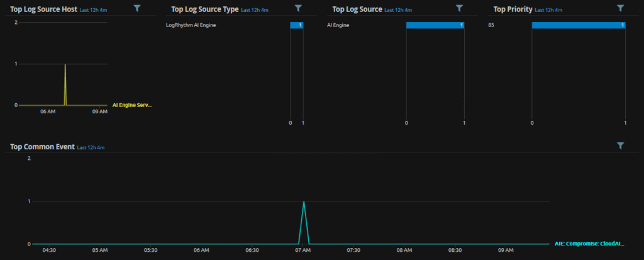Click the Top Common Event title
The image size is (644, 260).
click(x=42, y=147)
